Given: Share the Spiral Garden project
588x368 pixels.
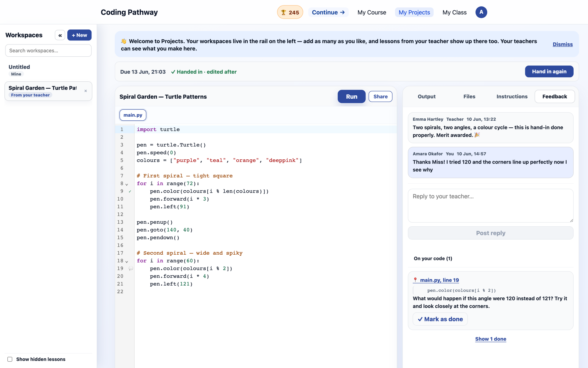Looking at the screenshot, I should click(x=380, y=96).
